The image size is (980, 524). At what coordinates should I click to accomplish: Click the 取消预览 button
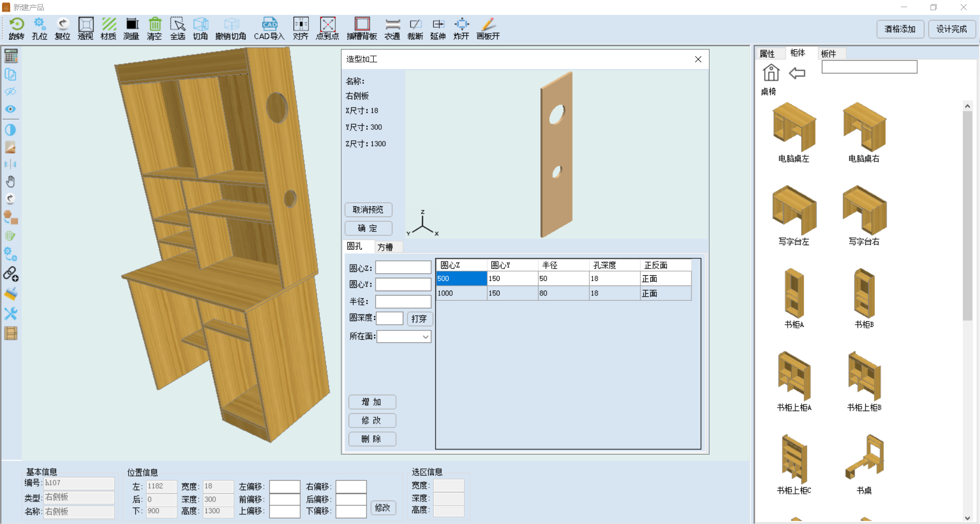(369, 210)
